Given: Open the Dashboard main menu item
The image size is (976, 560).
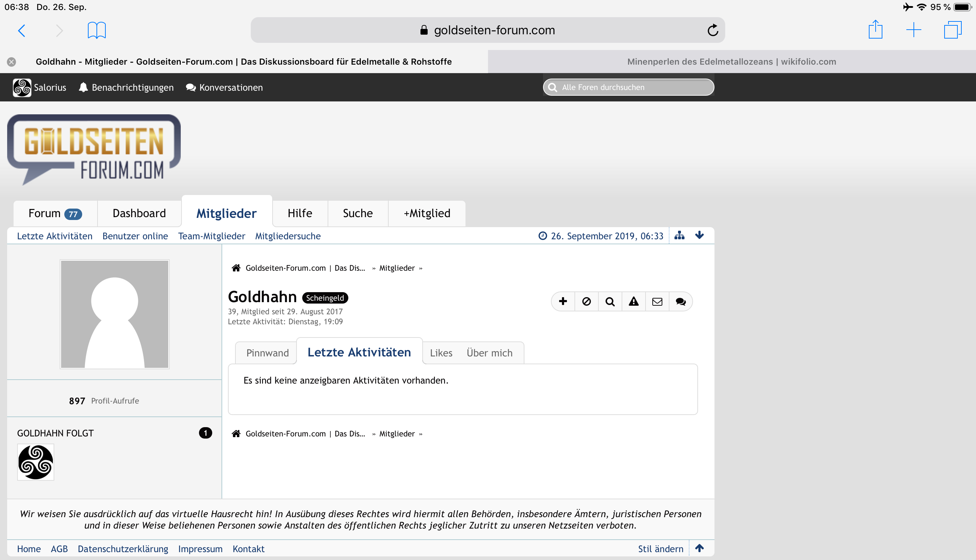Looking at the screenshot, I should click(139, 213).
